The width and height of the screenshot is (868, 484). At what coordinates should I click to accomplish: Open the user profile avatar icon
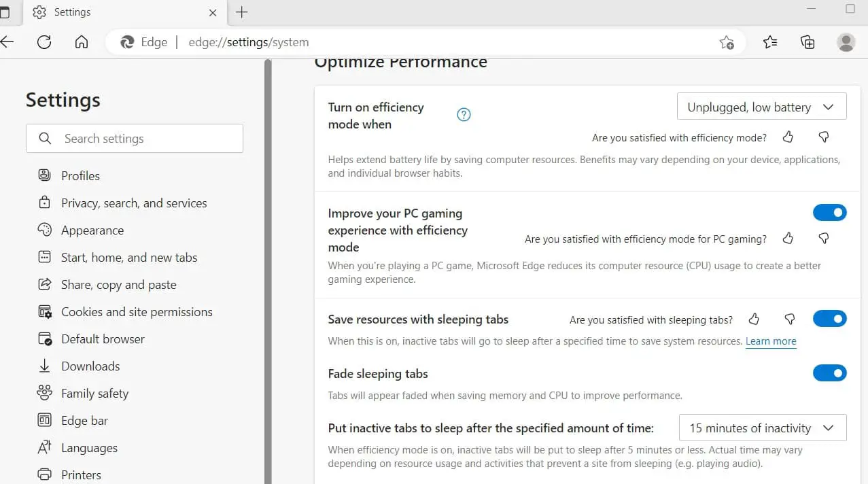click(x=846, y=42)
